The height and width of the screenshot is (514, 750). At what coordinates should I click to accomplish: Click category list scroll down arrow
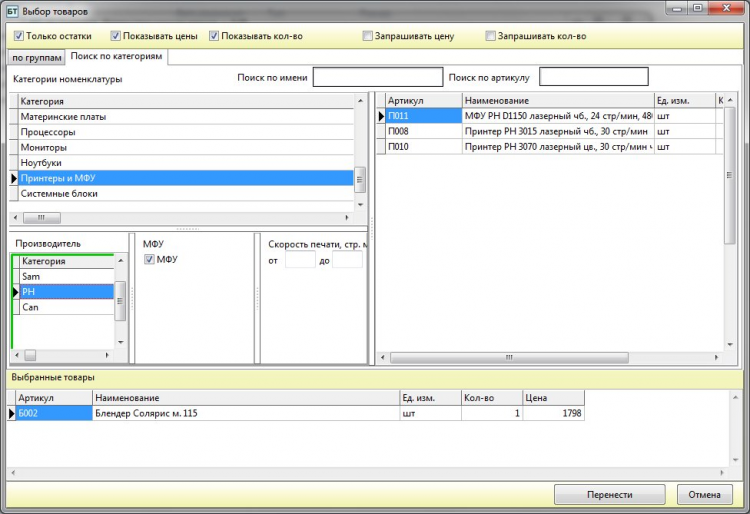tap(360, 205)
